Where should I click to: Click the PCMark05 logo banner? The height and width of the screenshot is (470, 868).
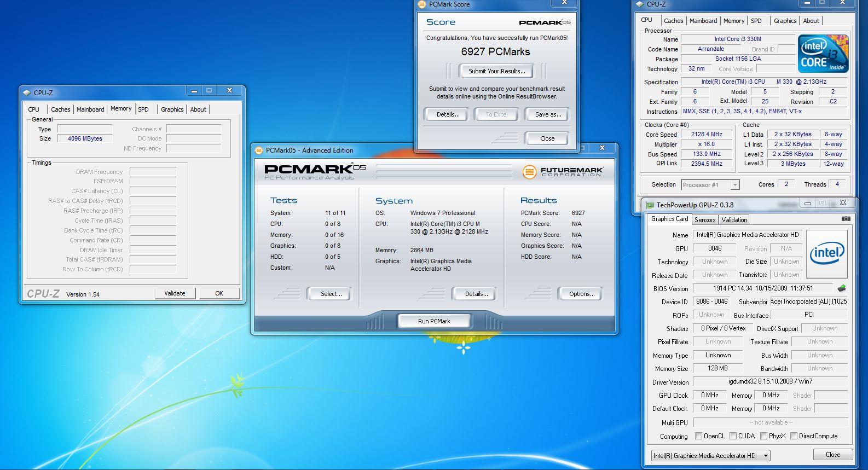coord(315,171)
